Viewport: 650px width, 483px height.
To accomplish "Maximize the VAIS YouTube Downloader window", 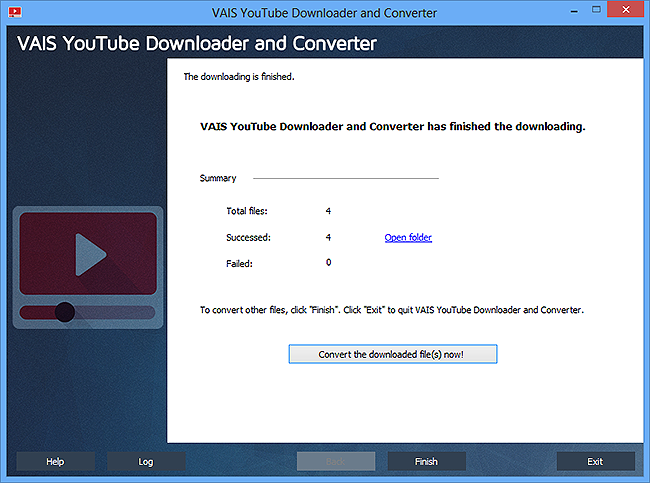I will (x=596, y=10).
